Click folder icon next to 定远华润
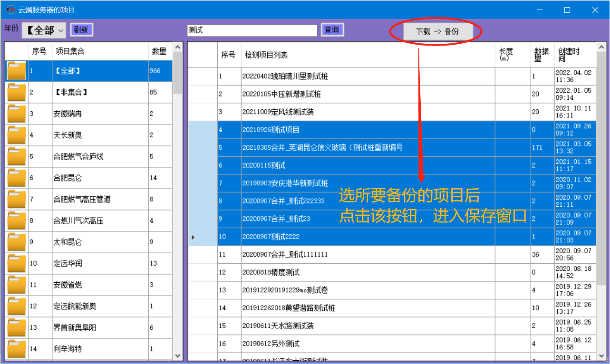 [17, 264]
